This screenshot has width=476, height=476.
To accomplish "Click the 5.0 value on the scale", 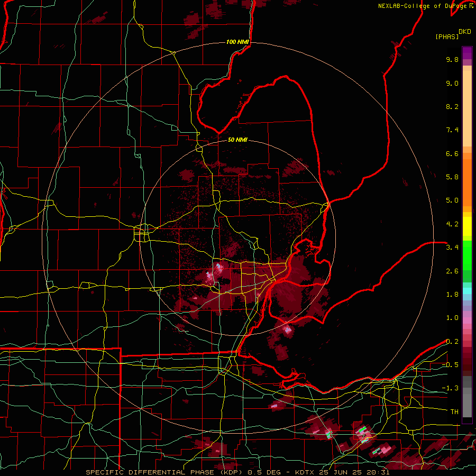I will tap(452, 200).
